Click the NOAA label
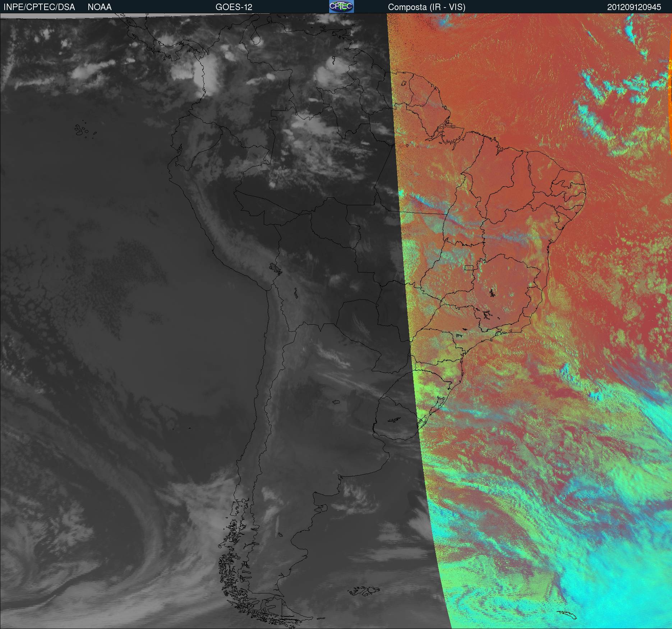 pos(100,7)
